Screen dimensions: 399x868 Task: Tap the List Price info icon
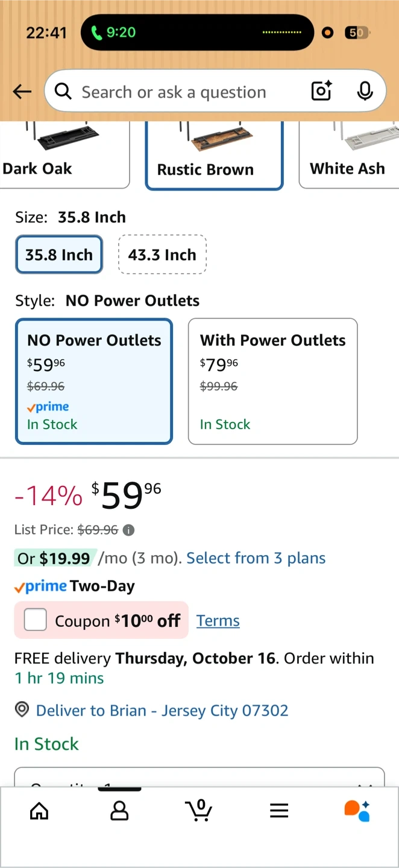tap(128, 530)
